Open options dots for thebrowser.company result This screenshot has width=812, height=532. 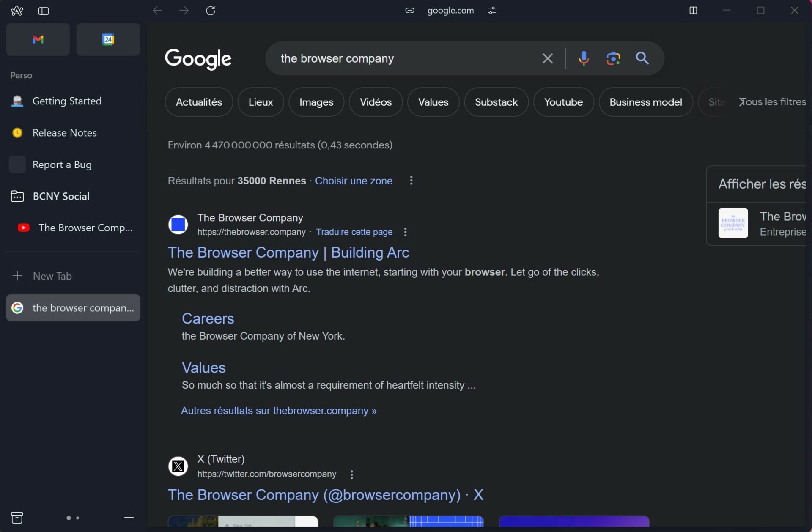[x=405, y=232]
